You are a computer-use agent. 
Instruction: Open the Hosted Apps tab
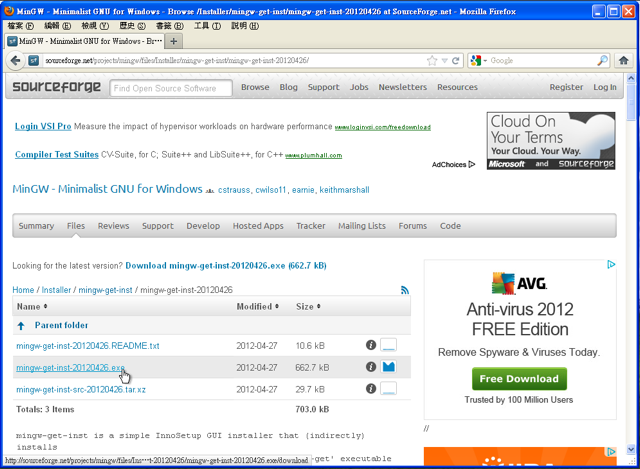coord(258,226)
